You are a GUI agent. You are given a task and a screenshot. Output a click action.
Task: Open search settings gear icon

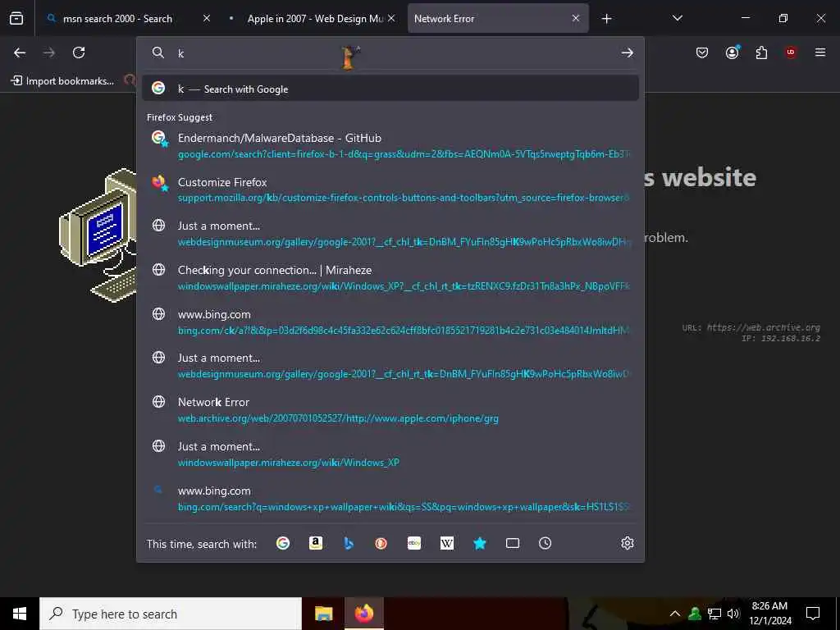[628, 543]
